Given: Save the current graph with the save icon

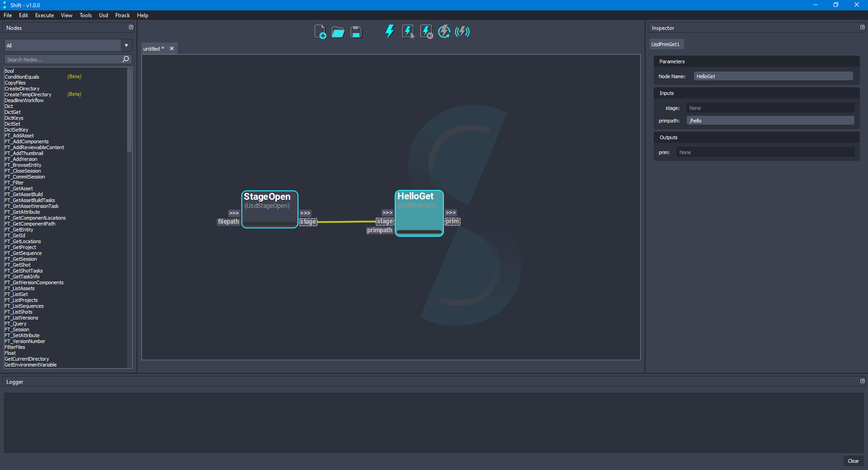Looking at the screenshot, I should pyautogui.click(x=356, y=32).
